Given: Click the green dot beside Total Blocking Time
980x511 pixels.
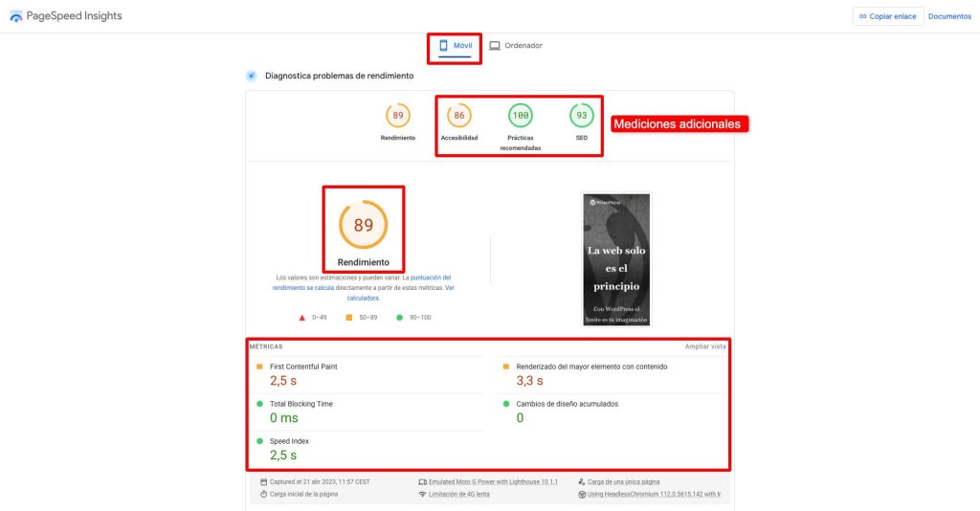Looking at the screenshot, I should (259, 404).
